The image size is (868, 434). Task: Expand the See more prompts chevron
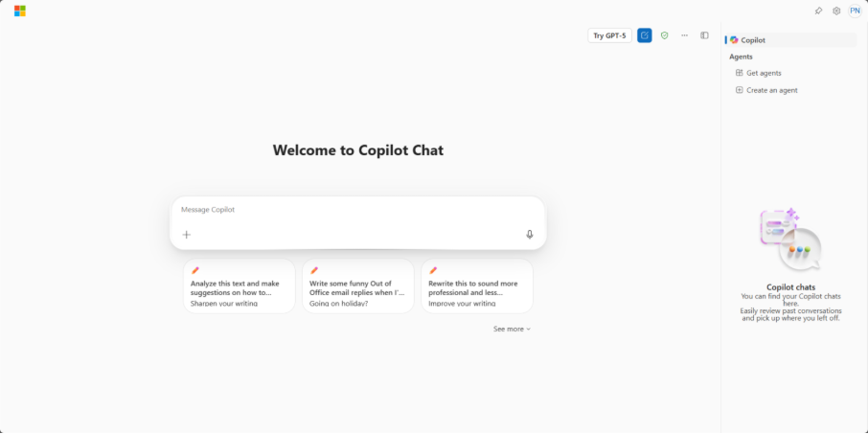click(x=512, y=329)
